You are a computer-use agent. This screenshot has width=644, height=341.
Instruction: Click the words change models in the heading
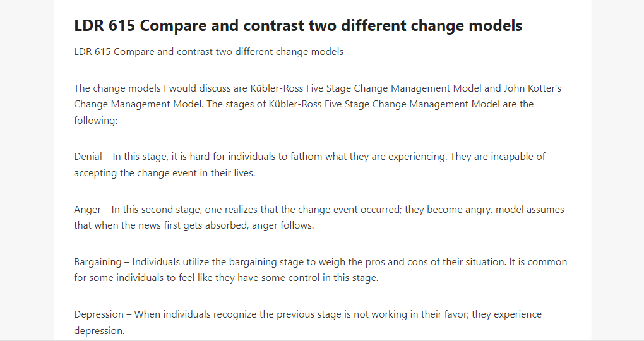[x=466, y=25]
